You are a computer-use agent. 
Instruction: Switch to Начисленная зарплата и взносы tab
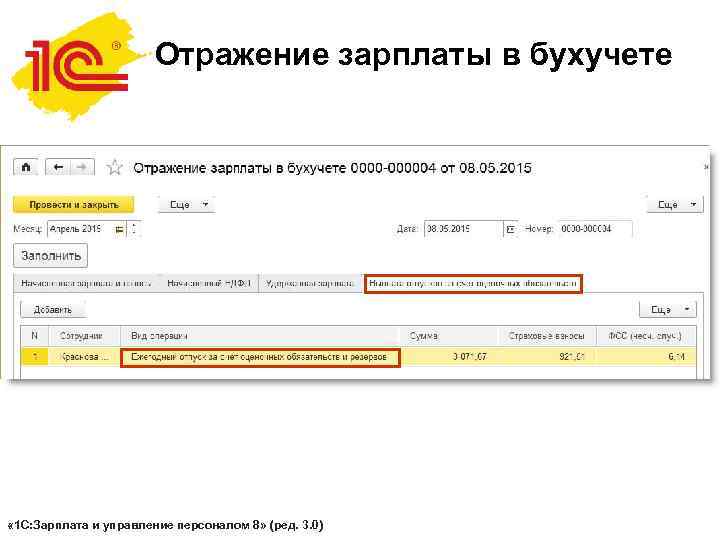coord(86,284)
